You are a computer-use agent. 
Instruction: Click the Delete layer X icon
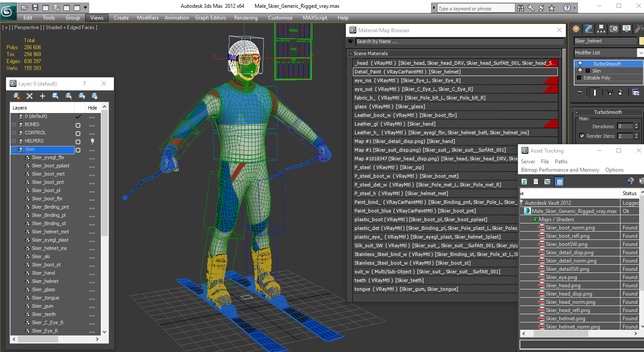[x=30, y=96]
